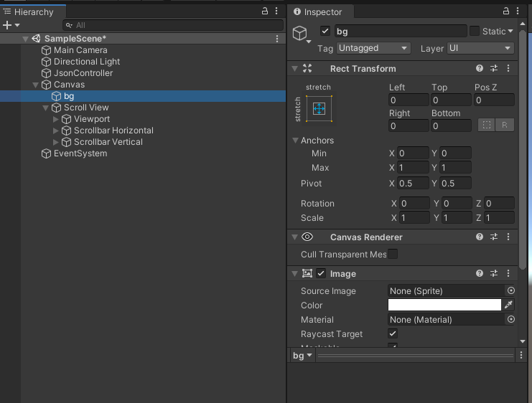Open Rect Transform help reference icon
The height and width of the screenshot is (403, 532).
tap(480, 68)
